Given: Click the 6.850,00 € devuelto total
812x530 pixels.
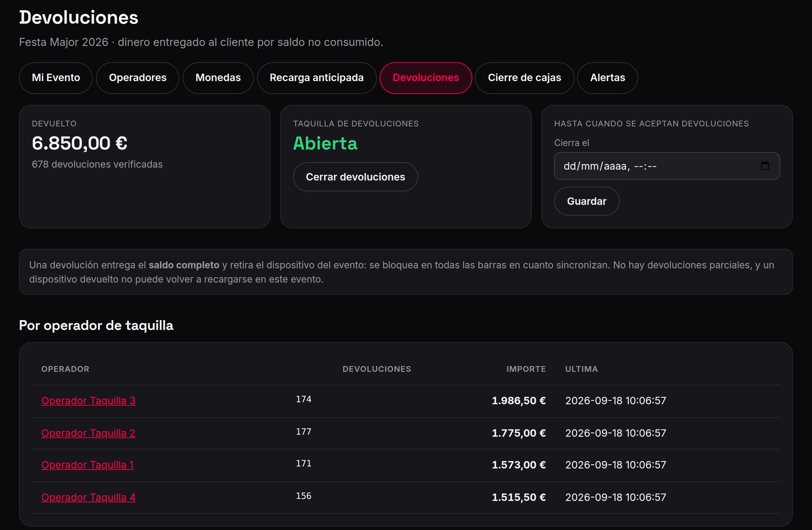Looking at the screenshot, I should pyautogui.click(x=79, y=143).
